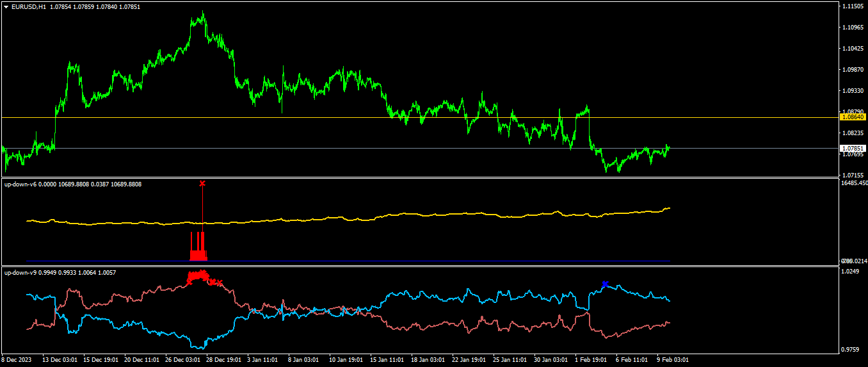Click the blue X marker in up-down-v9
Screen dimensions: 868x367
605,284
